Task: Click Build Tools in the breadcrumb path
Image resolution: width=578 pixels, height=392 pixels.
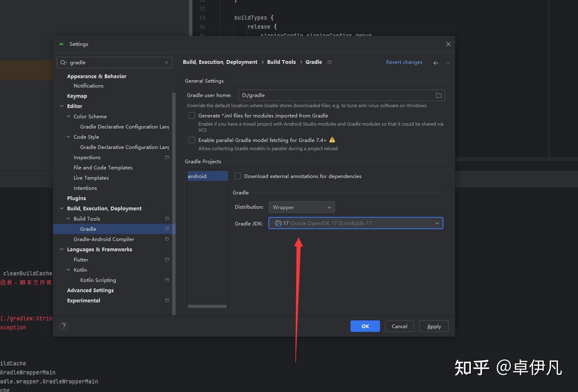Action: tap(281, 62)
